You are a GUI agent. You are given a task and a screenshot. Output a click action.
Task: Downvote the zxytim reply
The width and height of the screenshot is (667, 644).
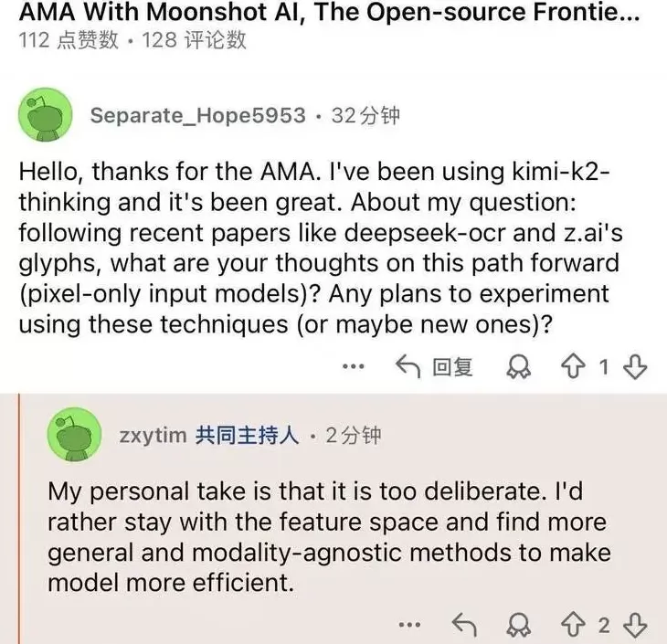634,626
